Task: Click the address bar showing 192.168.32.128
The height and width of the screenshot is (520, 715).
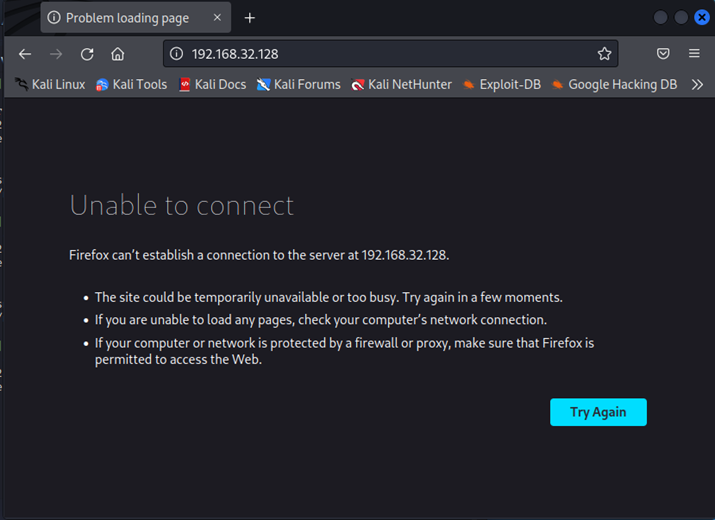Action: pyautogui.click(x=380, y=54)
